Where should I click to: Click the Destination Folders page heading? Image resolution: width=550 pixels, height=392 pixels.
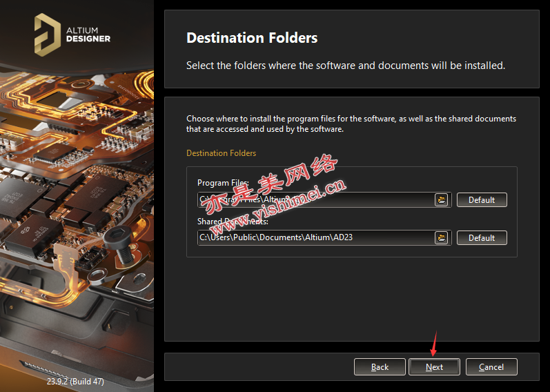tap(252, 37)
